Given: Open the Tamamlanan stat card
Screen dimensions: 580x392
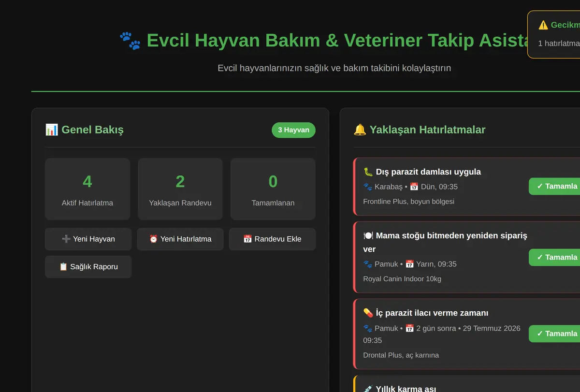Looking at the screenshot, I should click(x=273, y=189).
